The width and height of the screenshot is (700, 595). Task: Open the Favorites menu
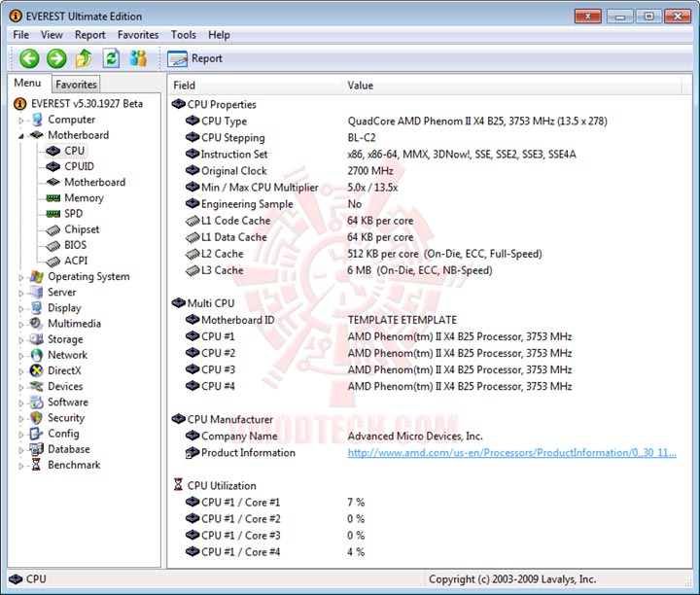[x=138, y=35]
